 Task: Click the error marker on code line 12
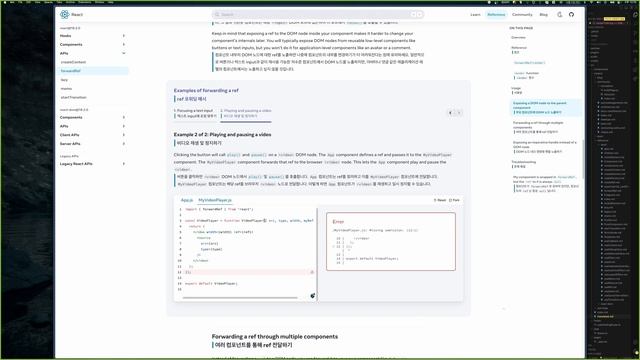pyautogui.click(x=312, y=272)
